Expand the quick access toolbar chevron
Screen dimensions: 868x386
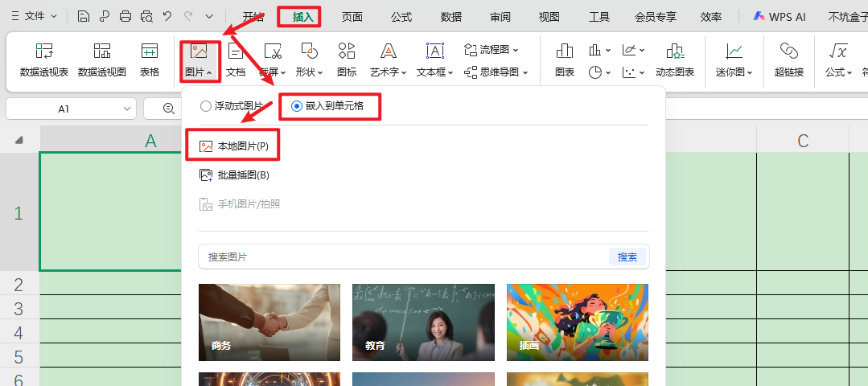click(208, 17)
